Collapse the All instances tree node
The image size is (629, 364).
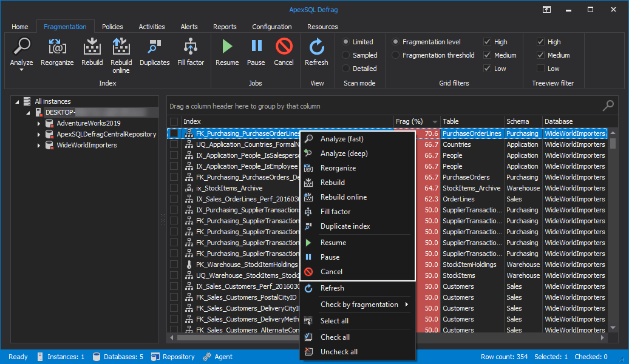[17, 102]
